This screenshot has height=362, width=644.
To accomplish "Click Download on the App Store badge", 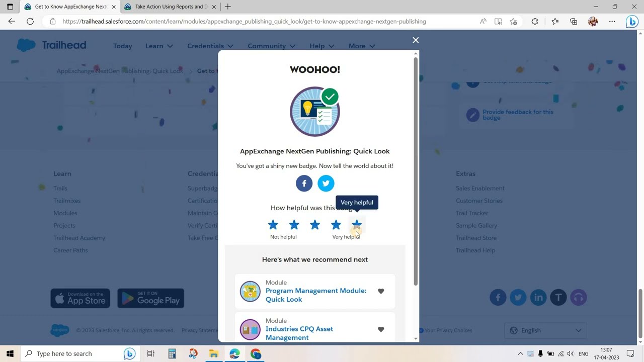I will pyautogui.click(x=80, y=298).
